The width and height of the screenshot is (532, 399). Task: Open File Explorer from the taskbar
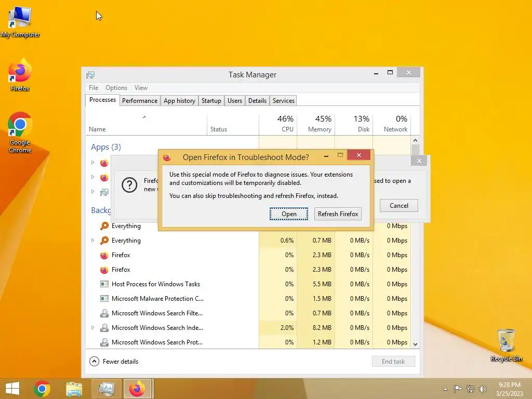[74, 389]
